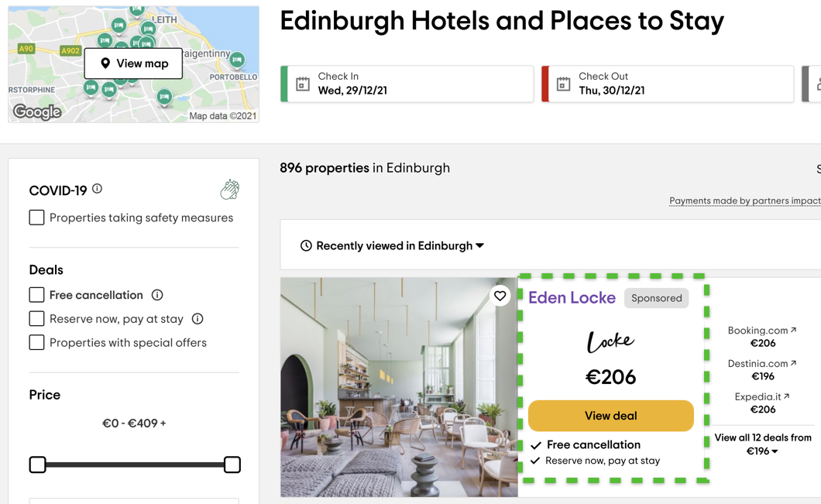Toggle Properties with special offers checkbox
The width and height of the screenshot is (821, 504).
(36, 342)
